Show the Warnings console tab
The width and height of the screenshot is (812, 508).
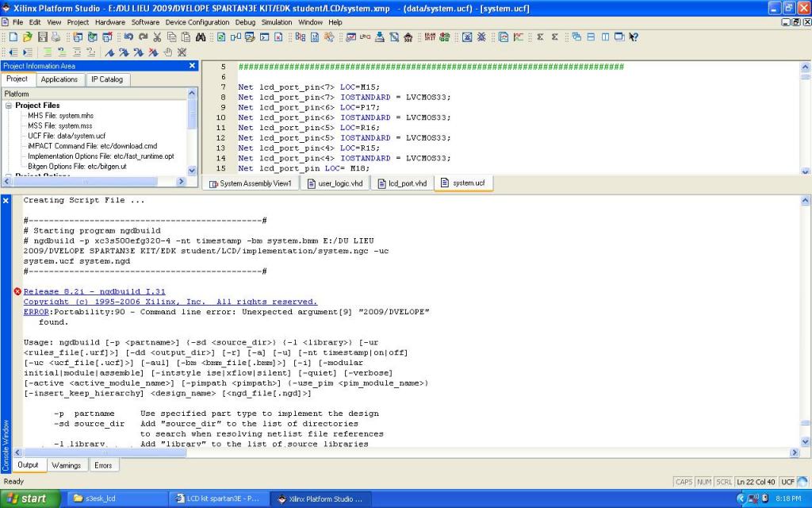(67, 465)
